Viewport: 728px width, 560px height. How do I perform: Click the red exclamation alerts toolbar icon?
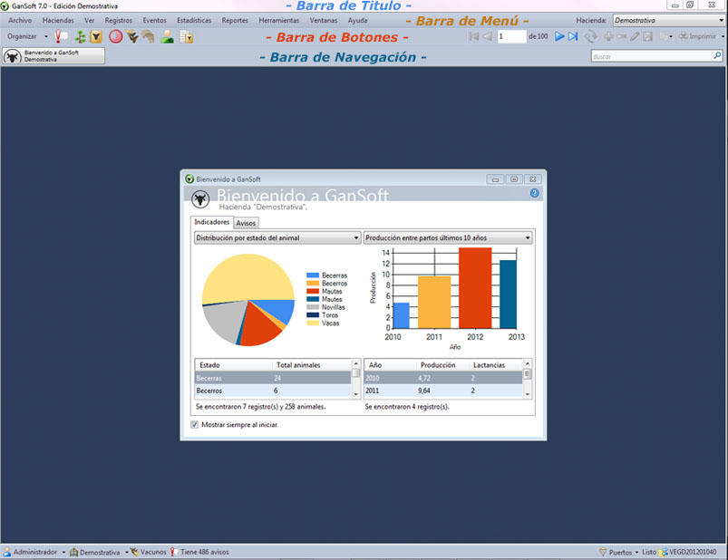61,36
